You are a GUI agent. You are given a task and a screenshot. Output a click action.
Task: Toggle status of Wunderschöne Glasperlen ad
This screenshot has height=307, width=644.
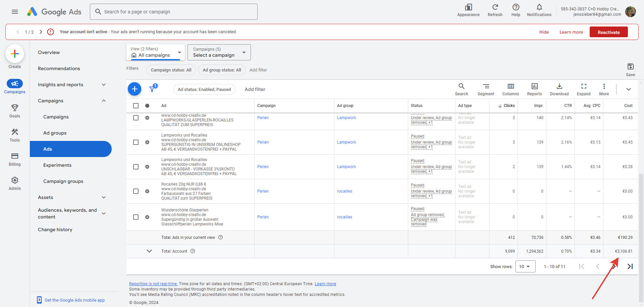[x=147, y=217]
